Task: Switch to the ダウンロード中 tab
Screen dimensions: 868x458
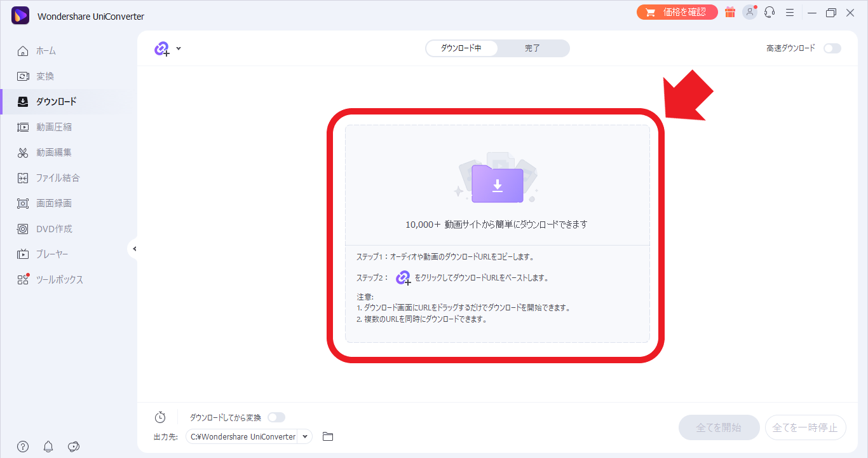Action: tap(461, 48)
